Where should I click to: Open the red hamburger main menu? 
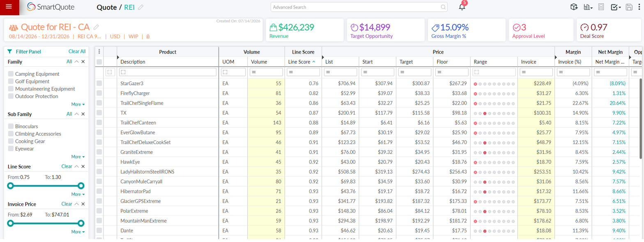click(x=9, y=7)
